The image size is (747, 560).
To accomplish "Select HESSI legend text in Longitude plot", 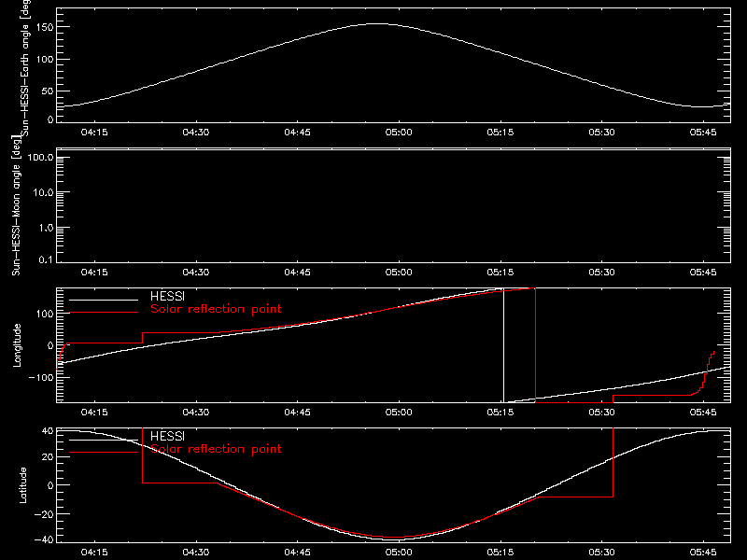I will [x=167, y=296].
